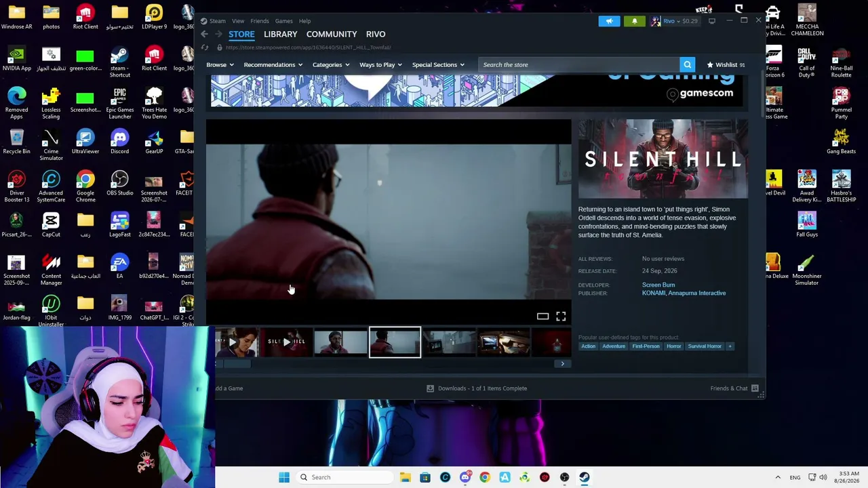Image resolution: width=868 pixels, height=488 pixels.
Task: Open the View menu
Action: 238,21
